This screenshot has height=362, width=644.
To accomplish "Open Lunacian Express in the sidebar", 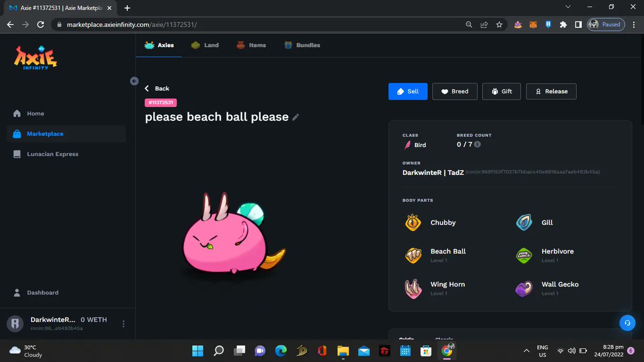I will pyautogui.click(x=53, y=154).
